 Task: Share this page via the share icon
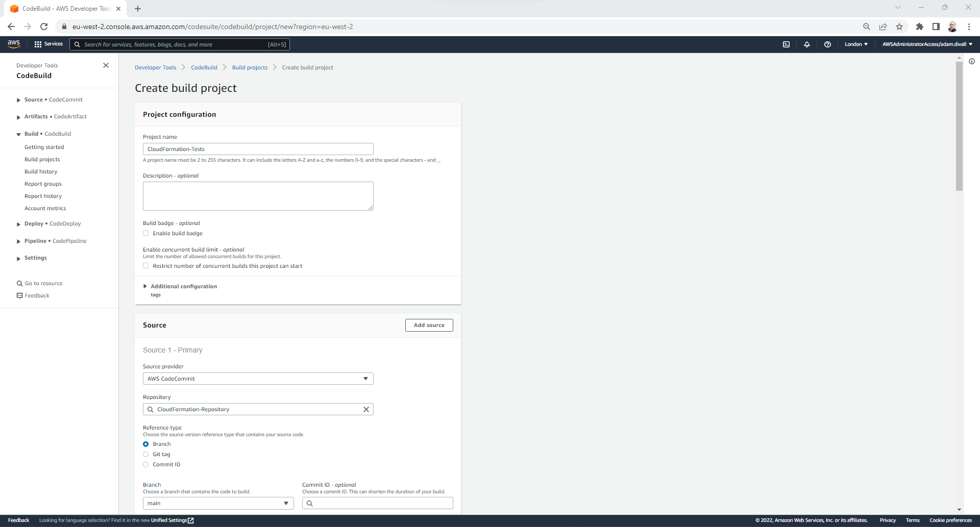click(x=883, y=27)
